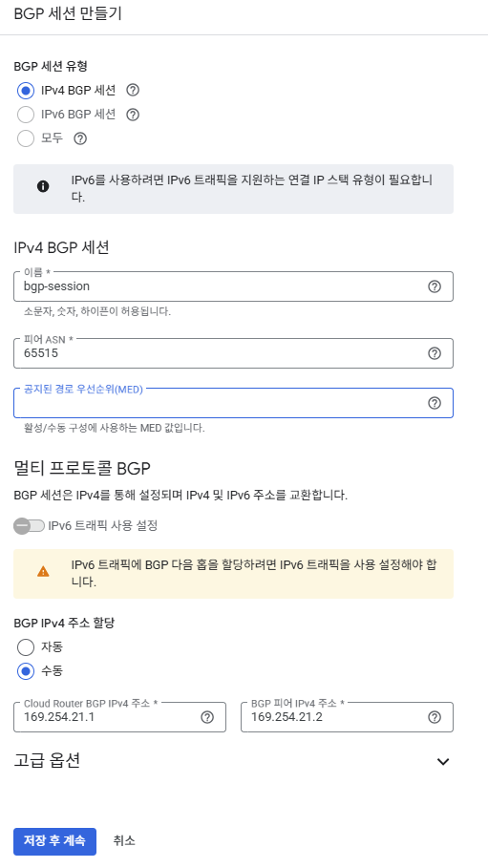Open help icon in MED priority field

point(435,403)
